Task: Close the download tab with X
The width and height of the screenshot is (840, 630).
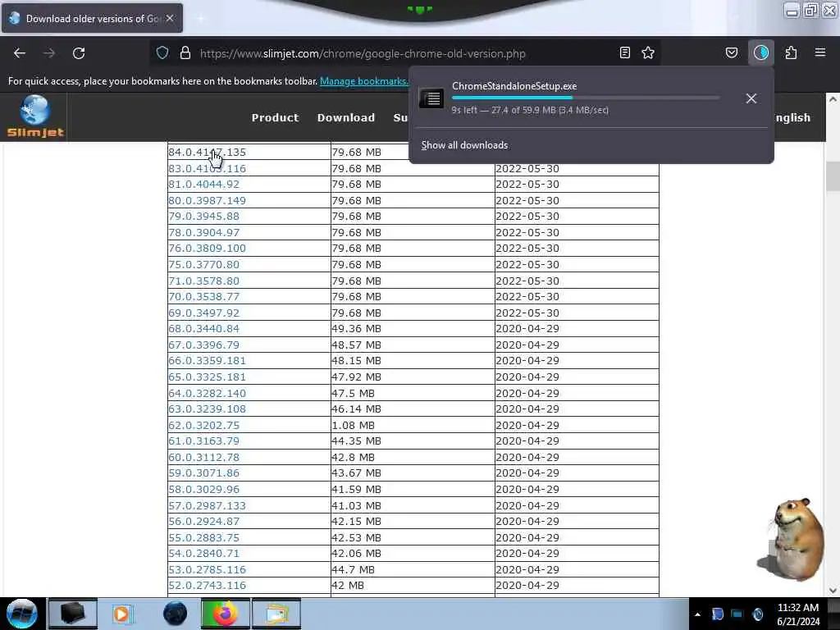Action: (x=170, y=18)
